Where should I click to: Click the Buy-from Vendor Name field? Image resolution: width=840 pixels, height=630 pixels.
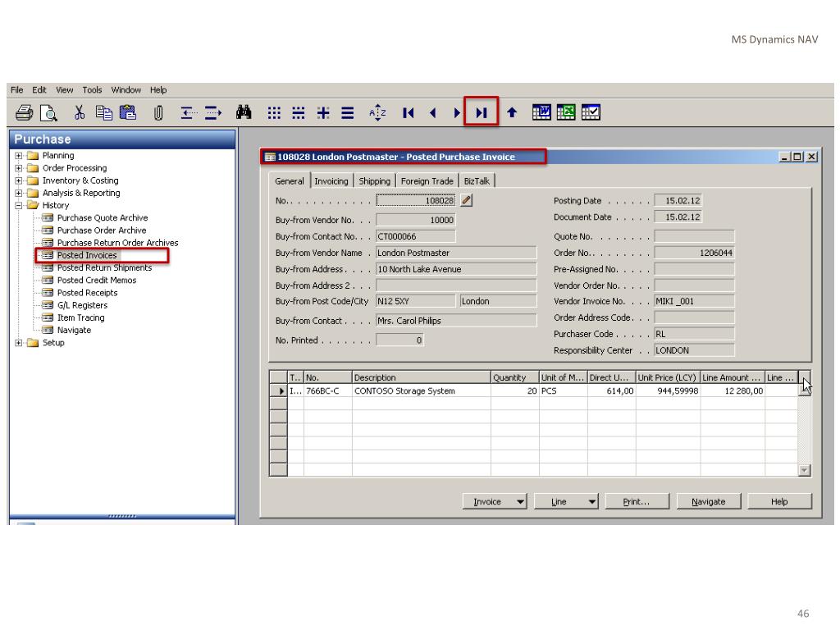click(456, 253)
